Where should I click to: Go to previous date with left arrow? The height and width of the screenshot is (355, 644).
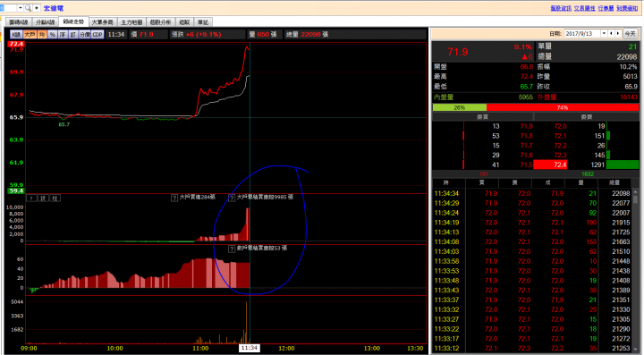[611, 34]
